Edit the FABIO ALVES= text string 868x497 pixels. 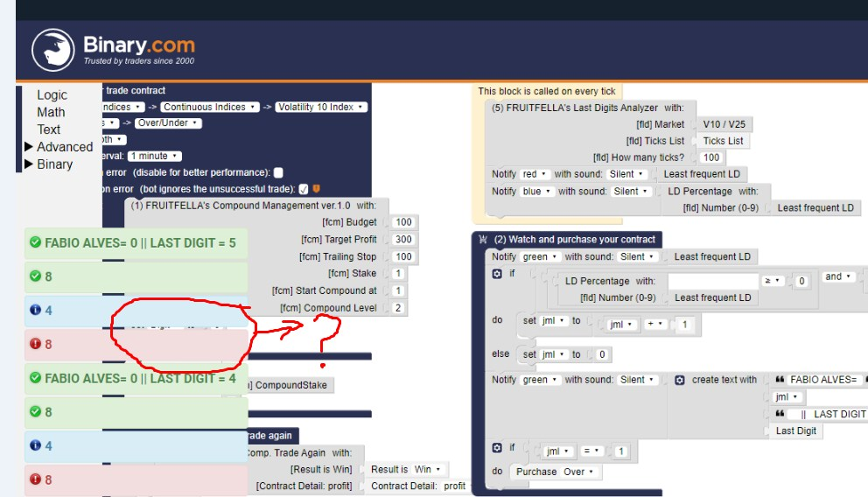tap(822, 379)
